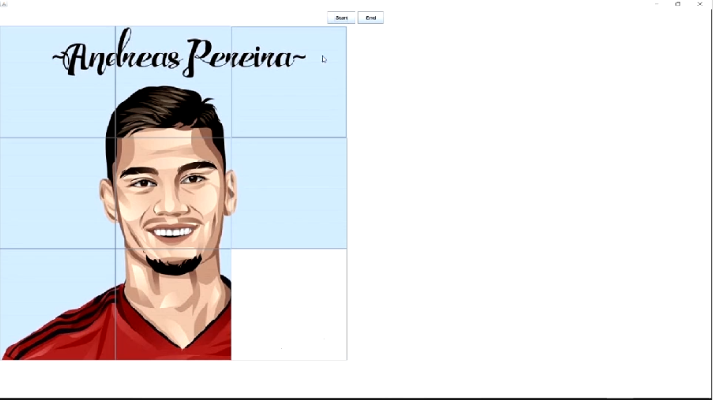Click the plain light-blue tile without any artwork
Image resolution: width=713 pixels, height=400 pixels.
point(289,193)
